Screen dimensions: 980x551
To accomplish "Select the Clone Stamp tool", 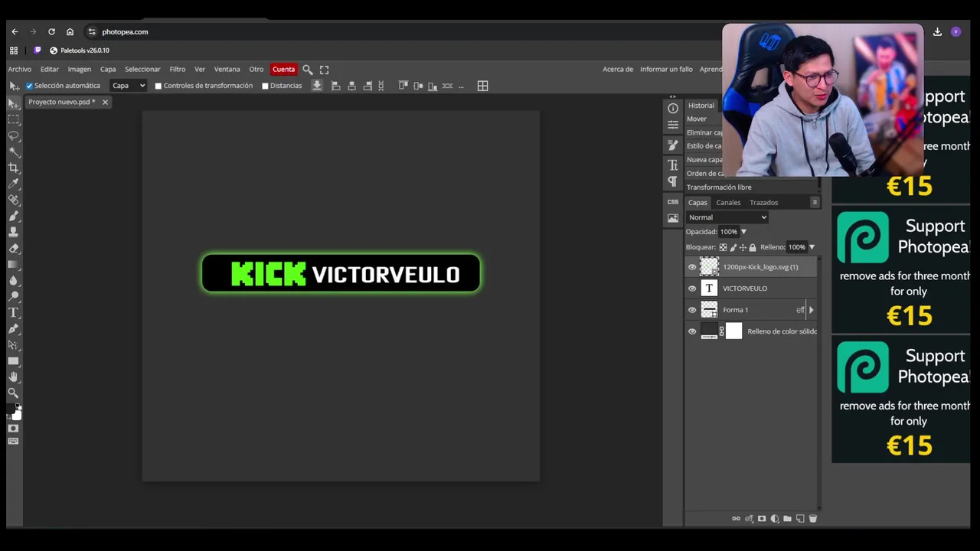I will [x=13, y=232].
